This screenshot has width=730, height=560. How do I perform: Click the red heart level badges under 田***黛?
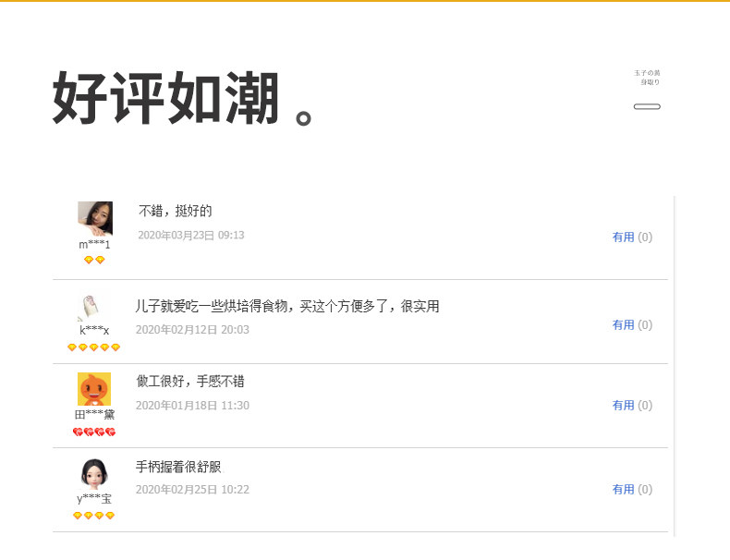[94, 432]
